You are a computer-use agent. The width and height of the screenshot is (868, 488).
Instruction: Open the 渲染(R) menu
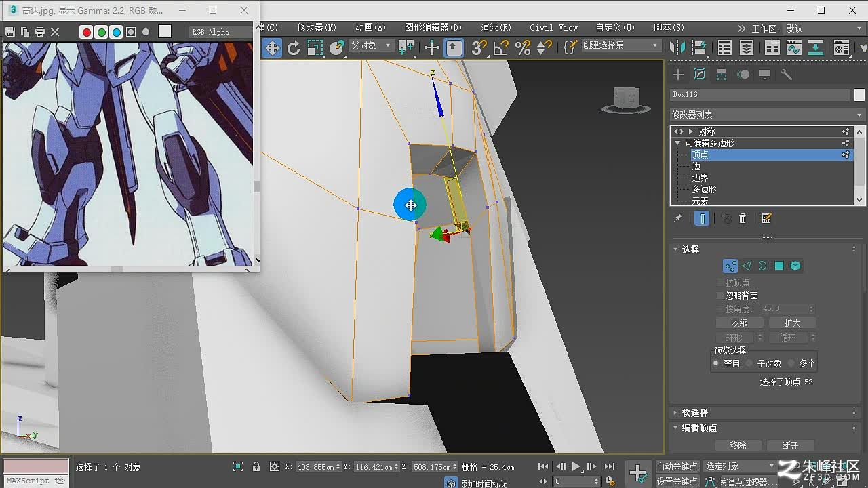tap(496, 28)
